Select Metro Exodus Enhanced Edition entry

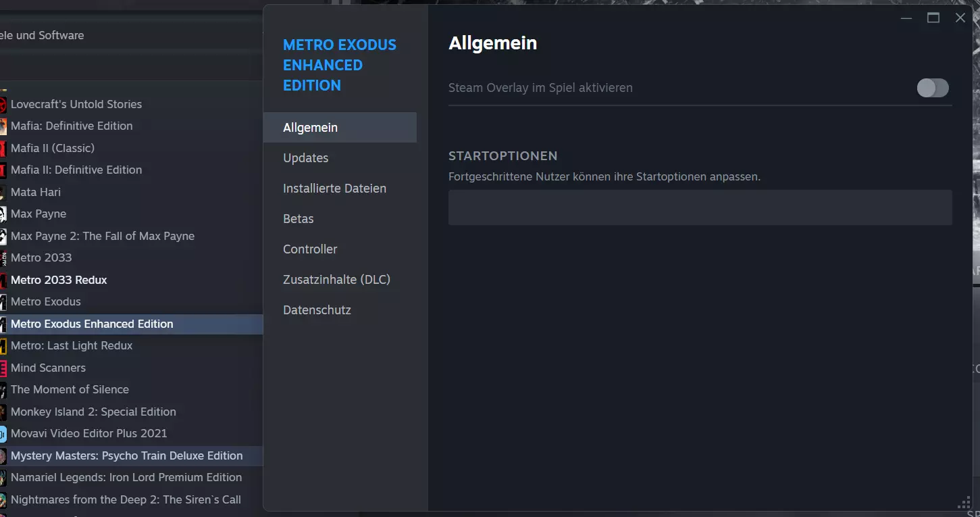pos(131,324)
